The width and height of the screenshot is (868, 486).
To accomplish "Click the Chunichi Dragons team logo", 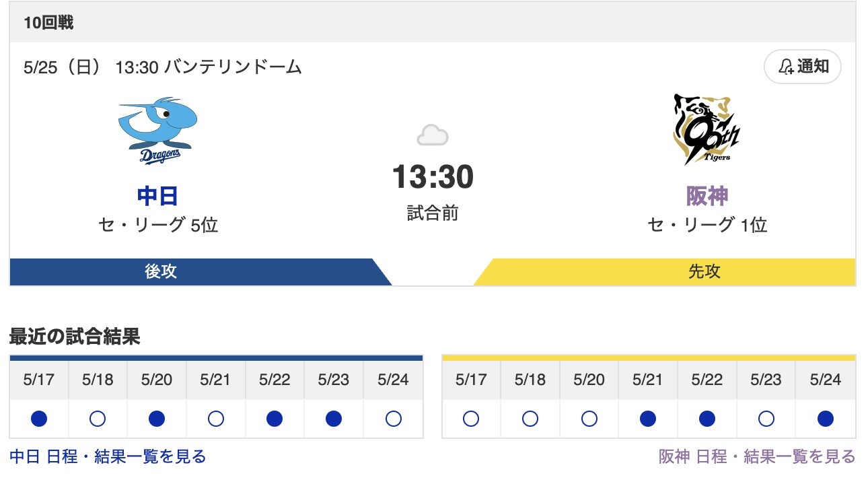I will point(158,131).
